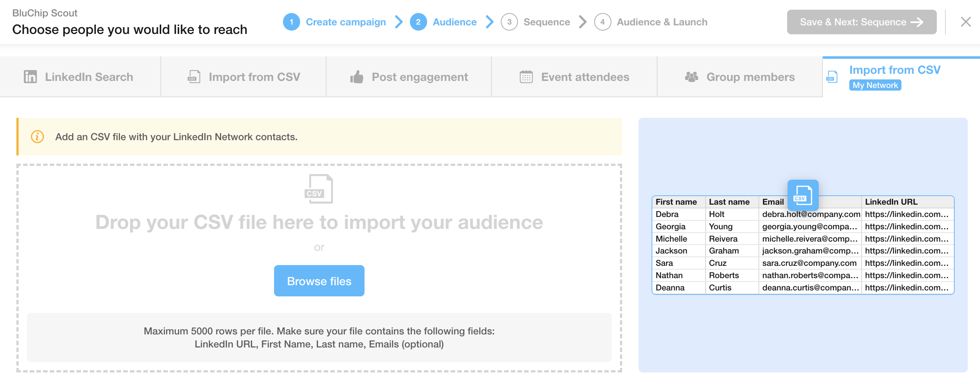Viewport: 980px width, 384px height.
Task: Click the CSV drop zone heading text
Action: pyautogui.click(x=319, y=223)
